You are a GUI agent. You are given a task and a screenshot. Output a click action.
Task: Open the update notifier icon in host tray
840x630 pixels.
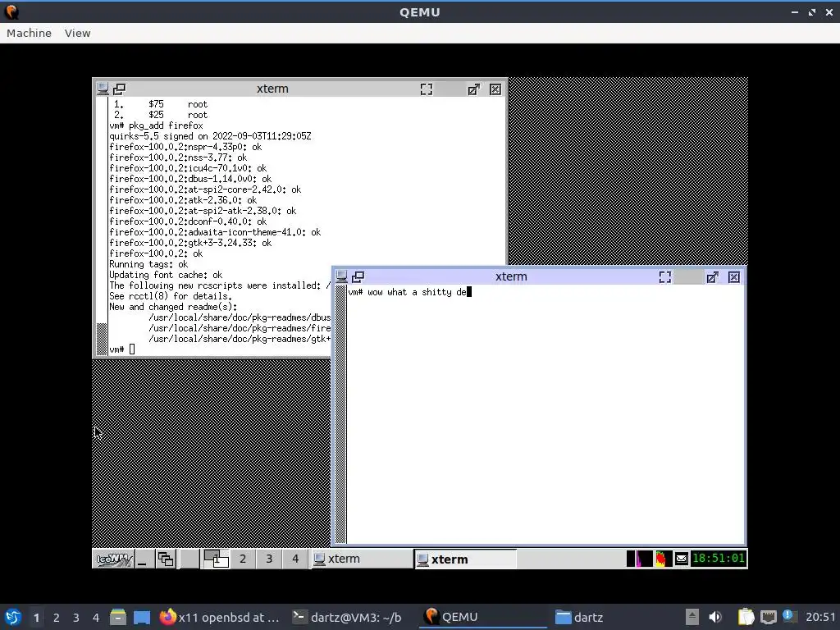(788, 616)
